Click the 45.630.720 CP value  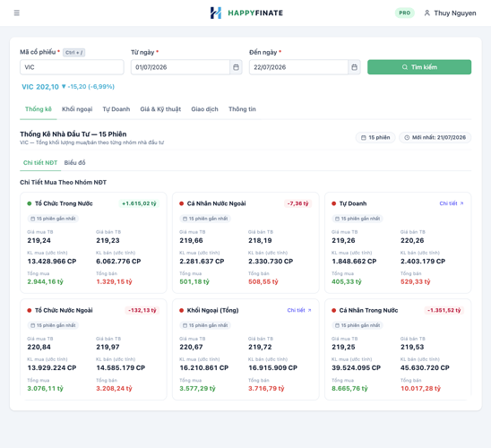tap(425, 368)
